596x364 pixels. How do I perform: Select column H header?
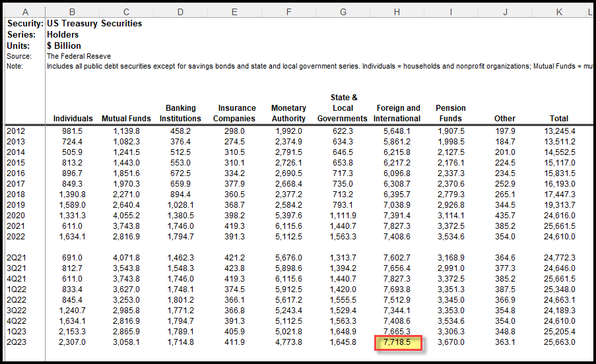coord(397,12)
